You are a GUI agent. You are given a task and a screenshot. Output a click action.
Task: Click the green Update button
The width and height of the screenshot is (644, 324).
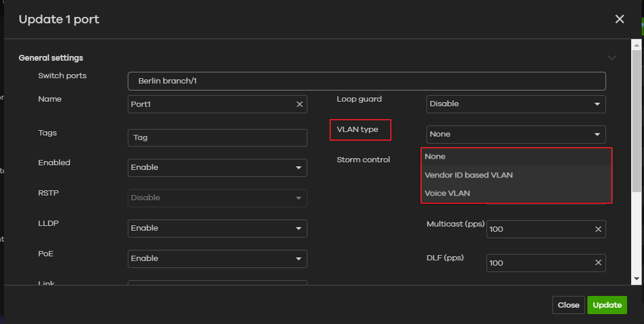607,305
